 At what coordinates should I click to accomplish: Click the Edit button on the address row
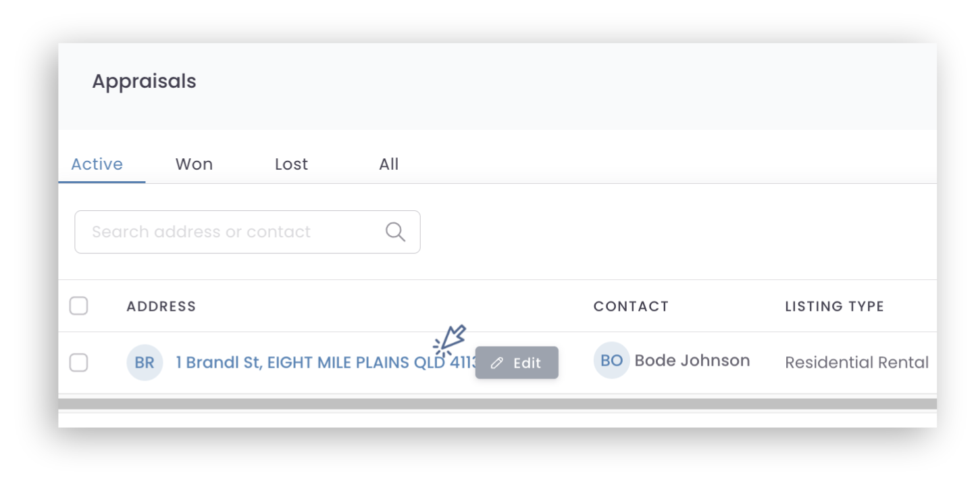pyautogui.click(x=517, y=363)
